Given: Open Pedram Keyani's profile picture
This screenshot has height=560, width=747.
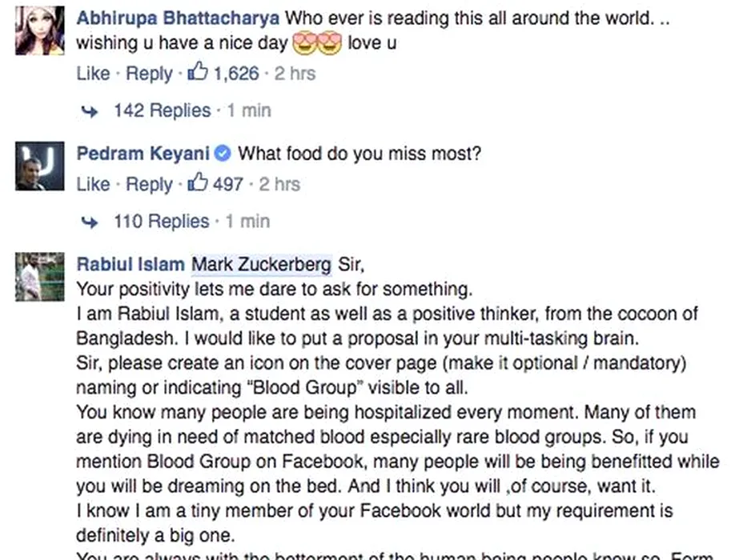Looking at the screenshot, I should click(40, 166).
